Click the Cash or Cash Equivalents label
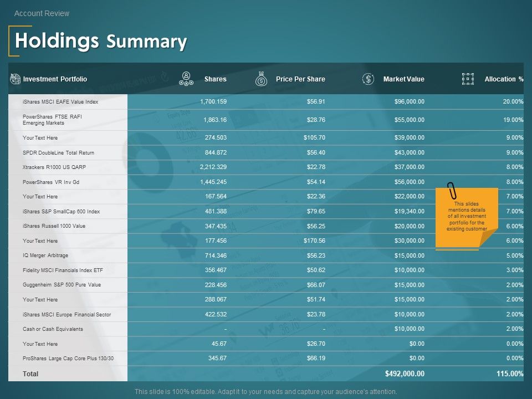This screenshot has width=532, height=399. [53, 329]
